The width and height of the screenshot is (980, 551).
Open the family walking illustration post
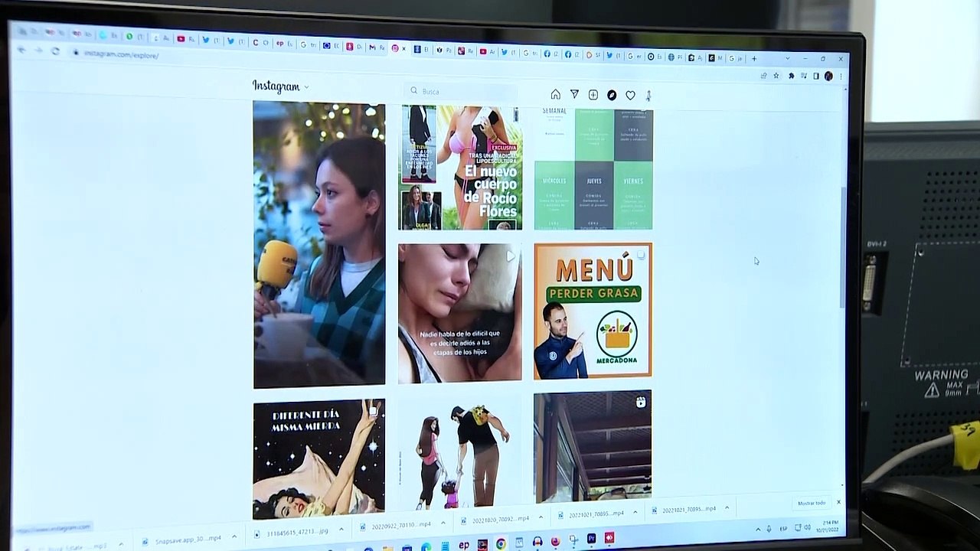click(460, 455)
